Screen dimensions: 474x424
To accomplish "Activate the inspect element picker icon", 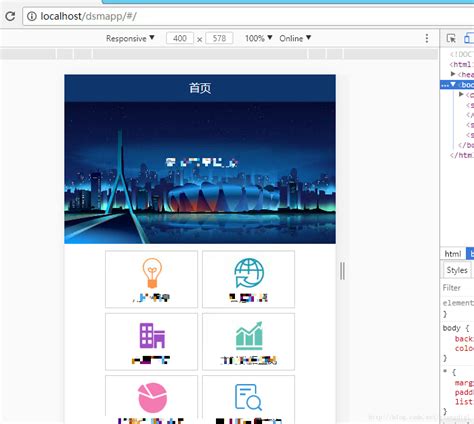I will (451, 38).
